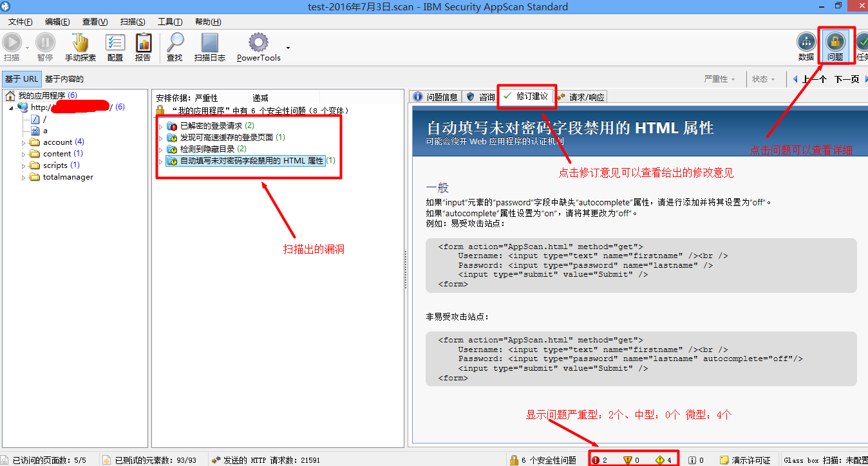Expand the totalmanager folder node
Image resolution: width=868 pixels, height=466 pixels.
click(24, 177)
